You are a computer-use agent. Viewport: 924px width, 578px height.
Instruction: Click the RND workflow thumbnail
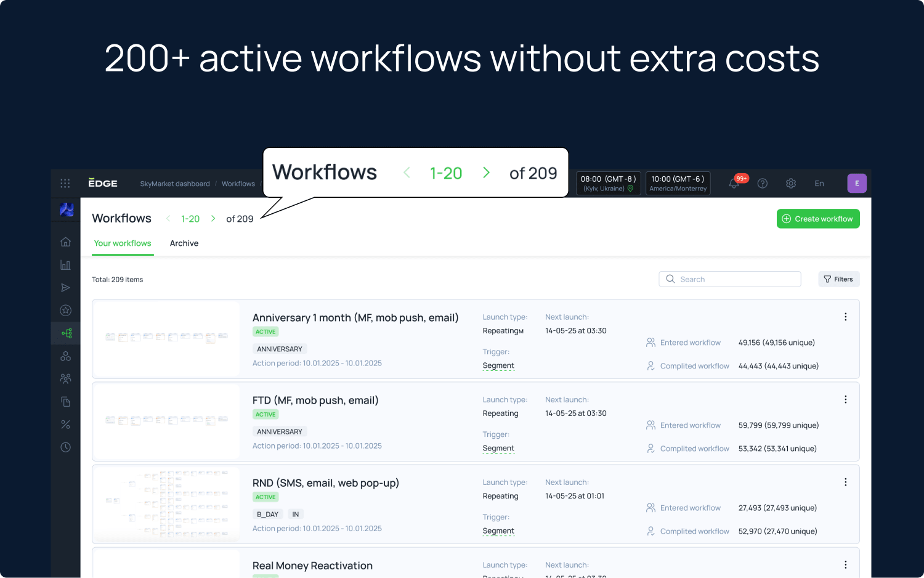[167, 503]
